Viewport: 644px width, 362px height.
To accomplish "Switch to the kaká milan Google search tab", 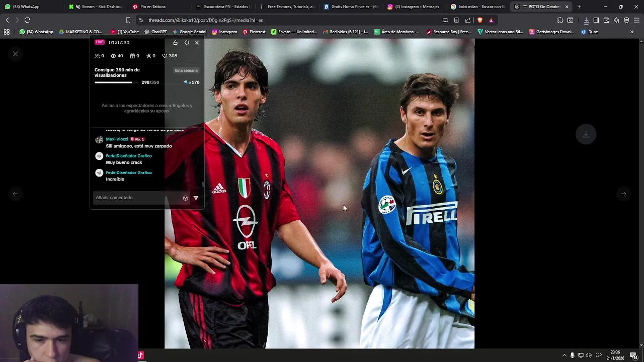I will [478, 7].
